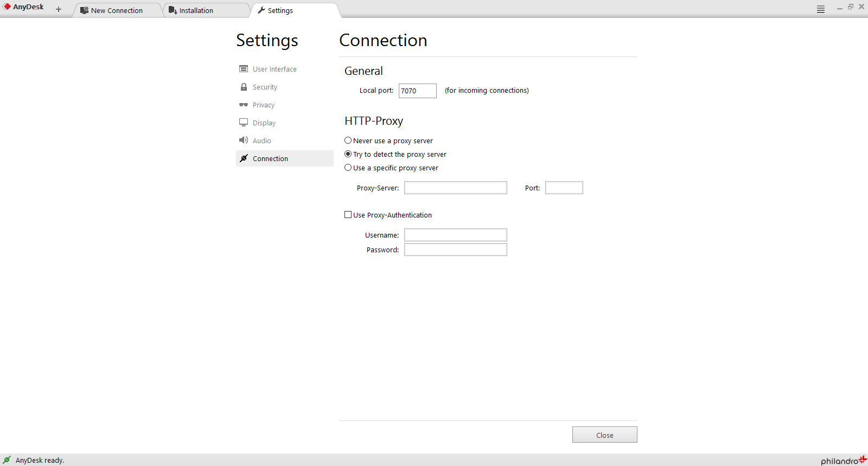Screen dimensions: 868x466
Task: Open a new tab with plus icon
Action: point(59,9)
